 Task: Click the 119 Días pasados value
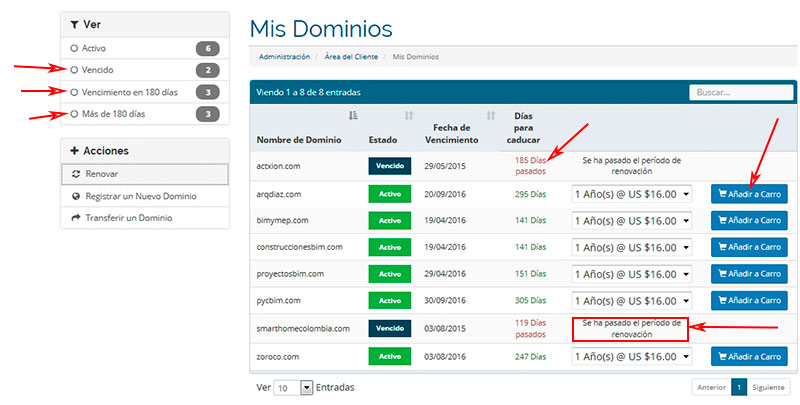531,328
